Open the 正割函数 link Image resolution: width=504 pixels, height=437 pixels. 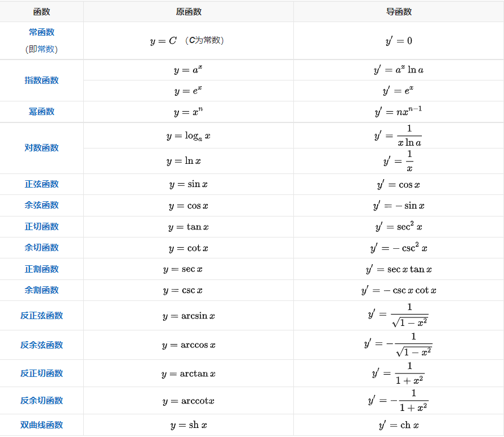41,269
